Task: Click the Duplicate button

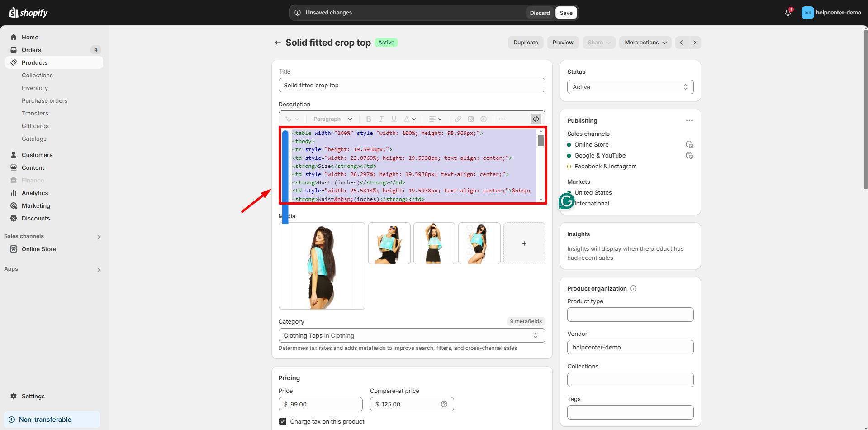Action: 525,42
